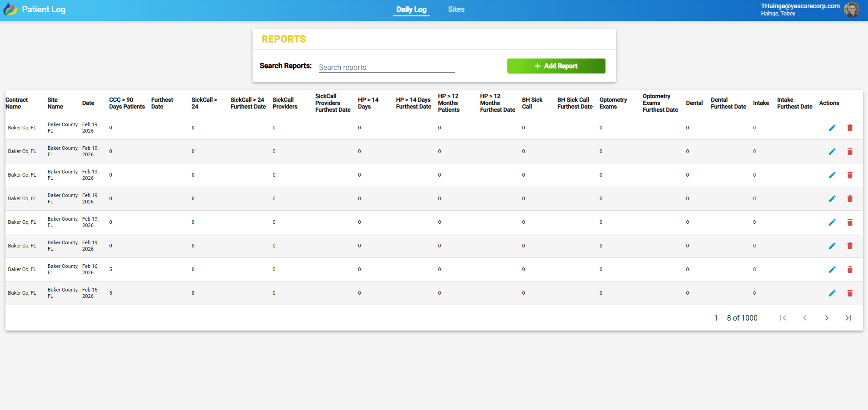
Task: Click the Intake Furthest Date header
Action: 795,103
